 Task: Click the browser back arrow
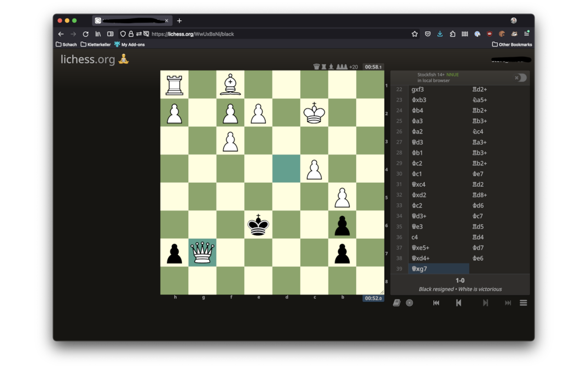[x=61, y=34]
